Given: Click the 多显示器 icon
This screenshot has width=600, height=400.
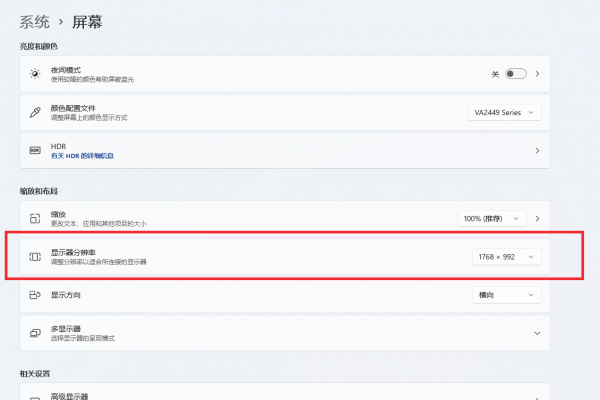Looking at the screenshot, I should 35,332.
